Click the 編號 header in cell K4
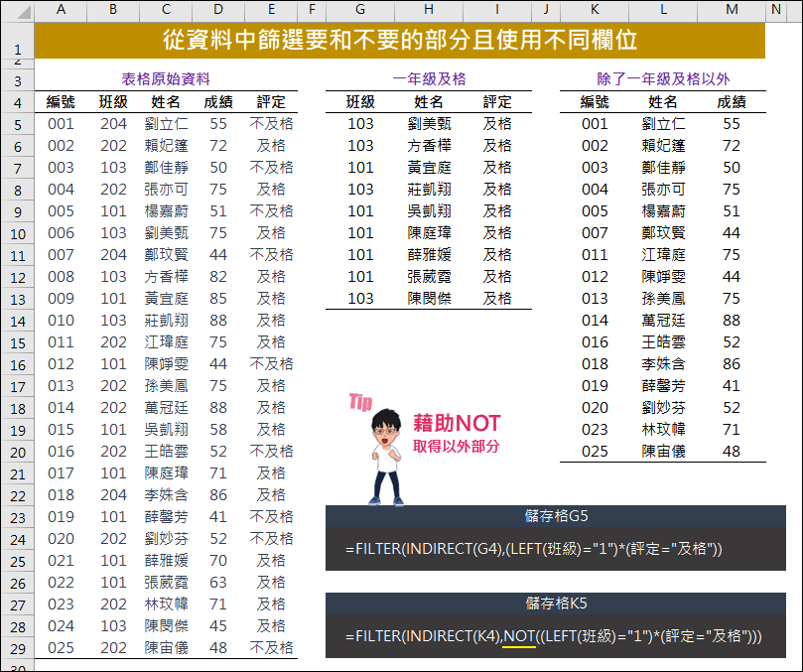This screenshot has width=803, height=672. coord(595,102)
